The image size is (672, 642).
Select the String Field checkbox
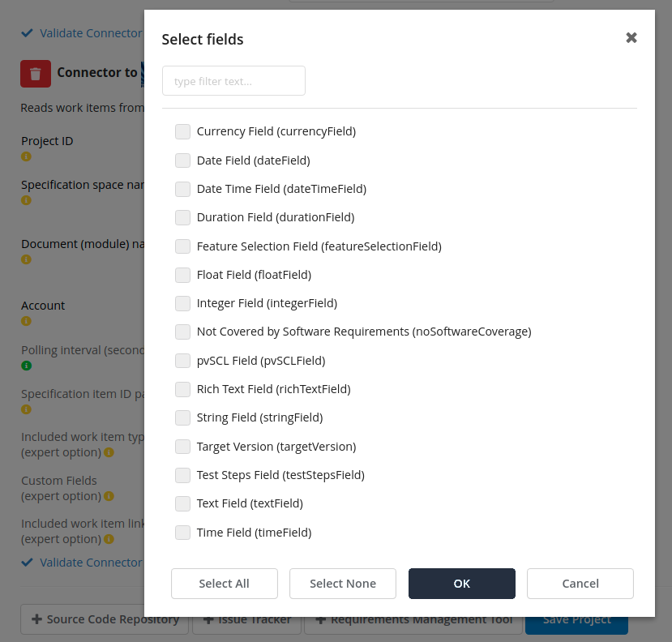click(182, 417)
